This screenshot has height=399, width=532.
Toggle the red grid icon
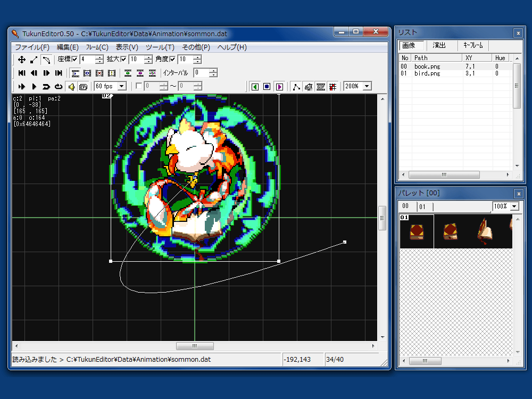tap(333, 87)
